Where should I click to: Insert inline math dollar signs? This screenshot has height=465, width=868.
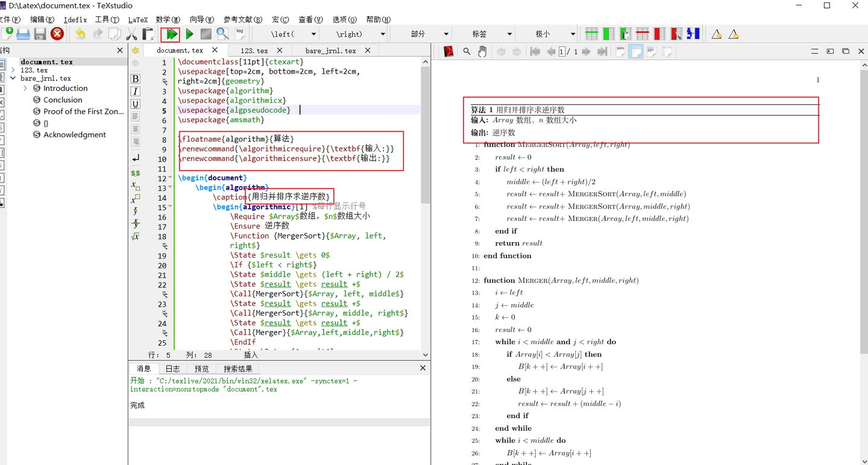tap(135, 173)
